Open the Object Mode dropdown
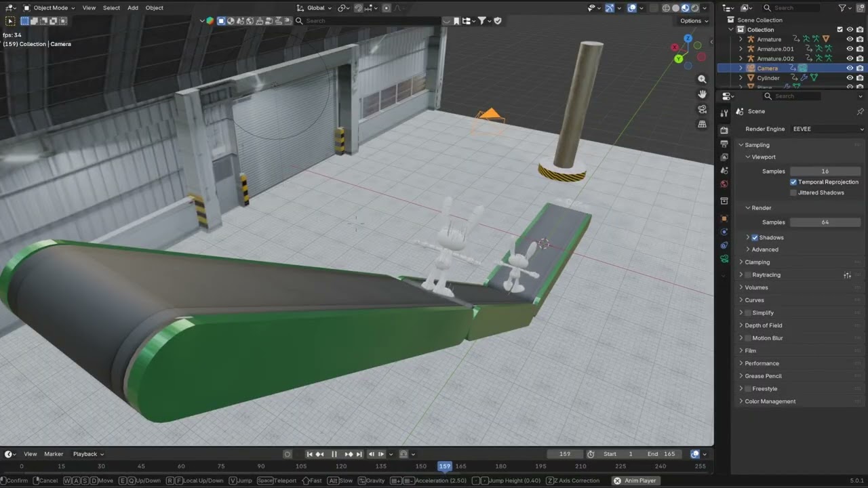 click(50, 8)
